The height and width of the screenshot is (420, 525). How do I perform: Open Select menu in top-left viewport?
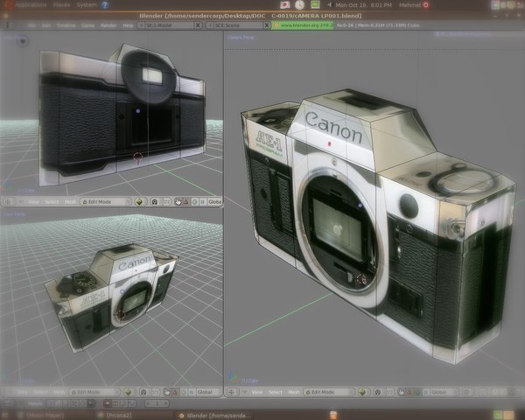click(x=52, y=201)
